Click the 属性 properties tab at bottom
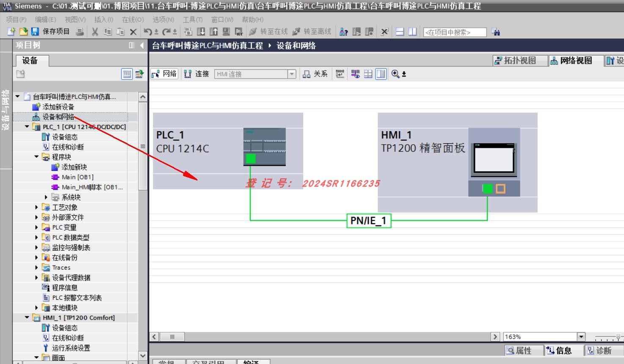This screenshot has width=624, height=364. (524, 350)
